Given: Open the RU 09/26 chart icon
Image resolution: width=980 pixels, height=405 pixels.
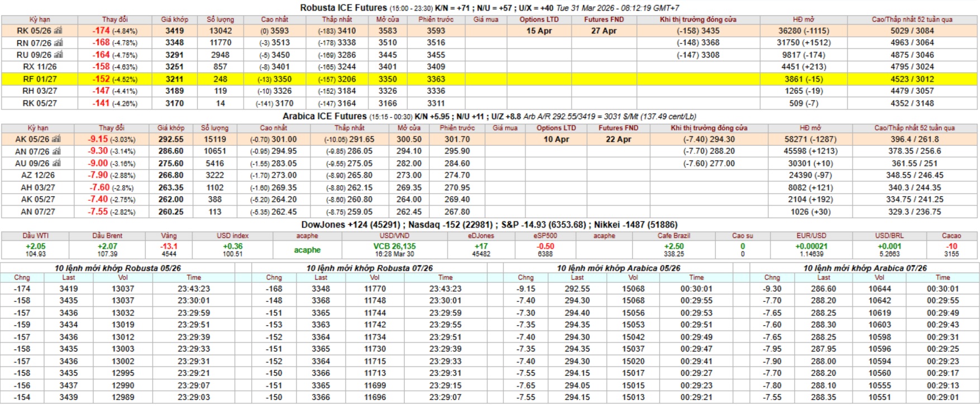Looking at the screenshot, I should (58, 55).
